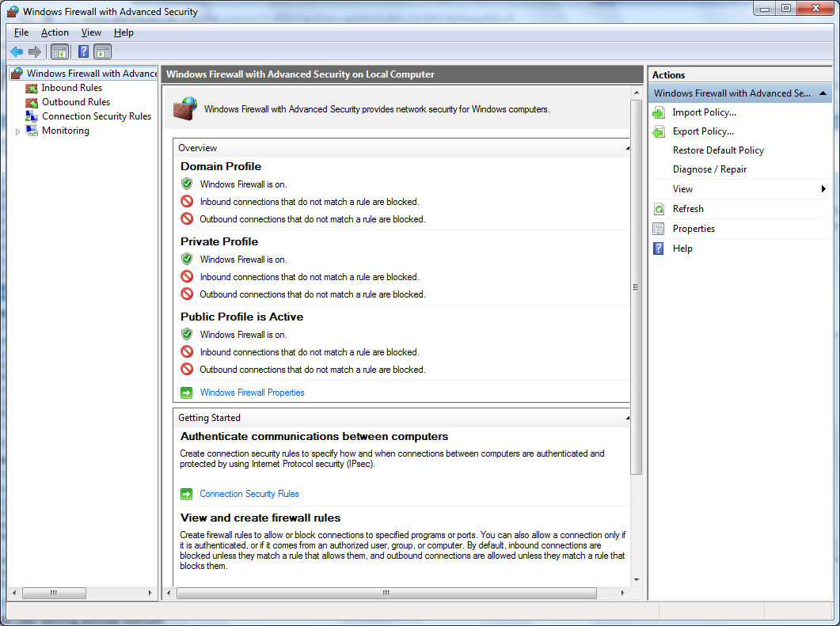Click Export Policy... action

click(703, 131)
